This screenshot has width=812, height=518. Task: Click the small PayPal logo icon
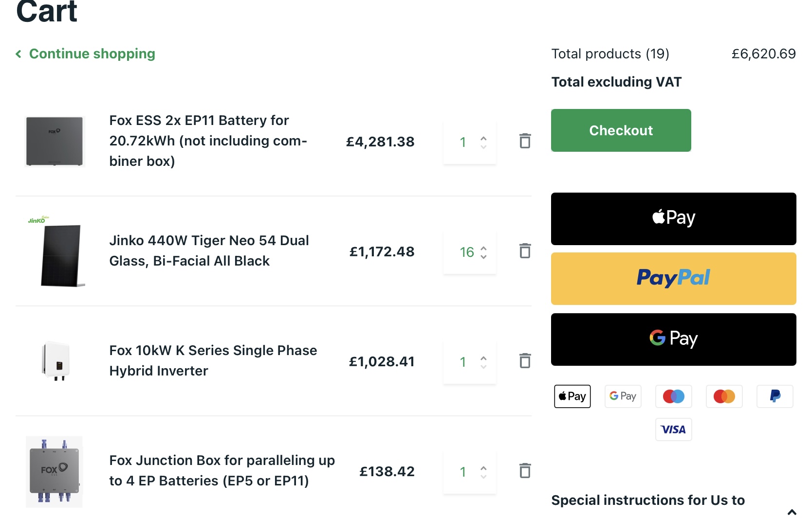775,396
